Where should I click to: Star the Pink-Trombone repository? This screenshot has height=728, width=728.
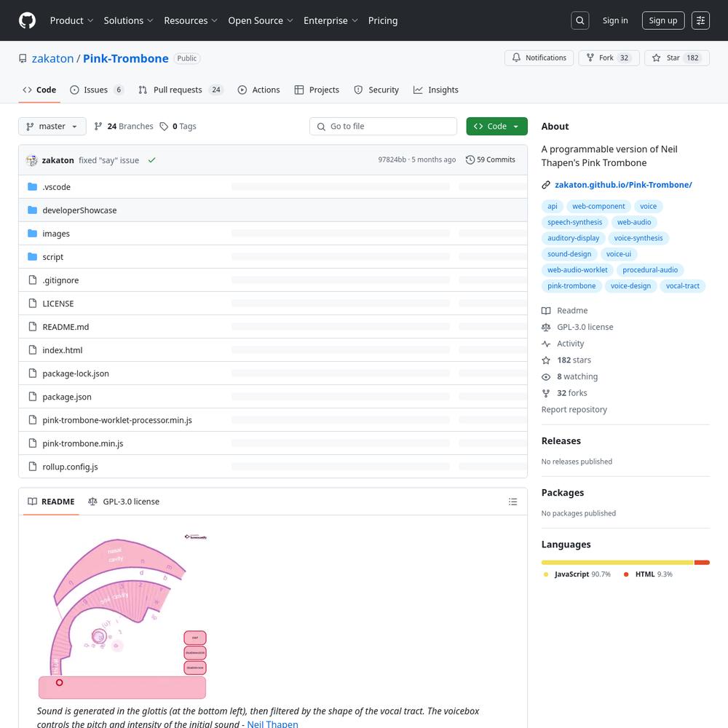coord(677,58)
